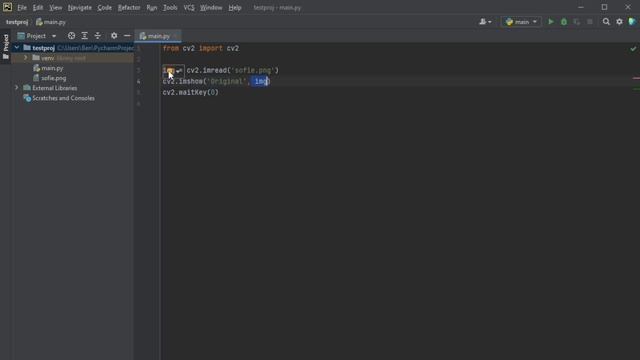Open the Navigate menu
Image resolution: width=640 pixels, height=360 pixels.
coord(80,7)
